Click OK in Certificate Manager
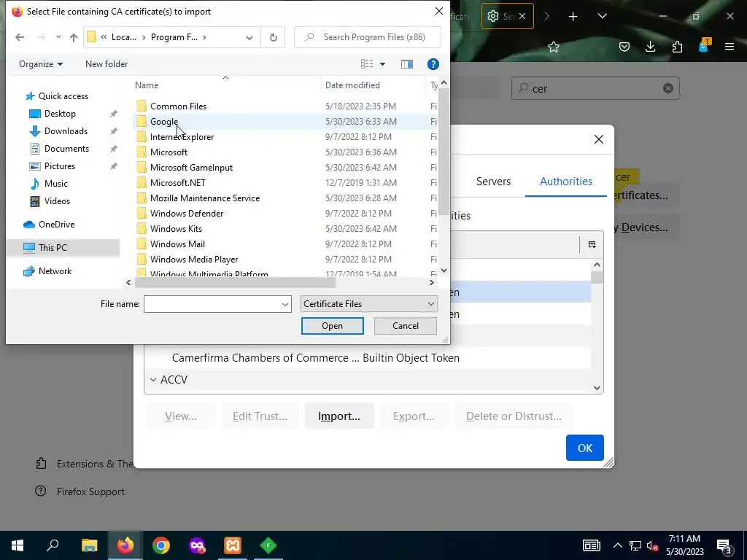Image resolution: width=747 pixels, height=560 pixels. click(584, 448)
